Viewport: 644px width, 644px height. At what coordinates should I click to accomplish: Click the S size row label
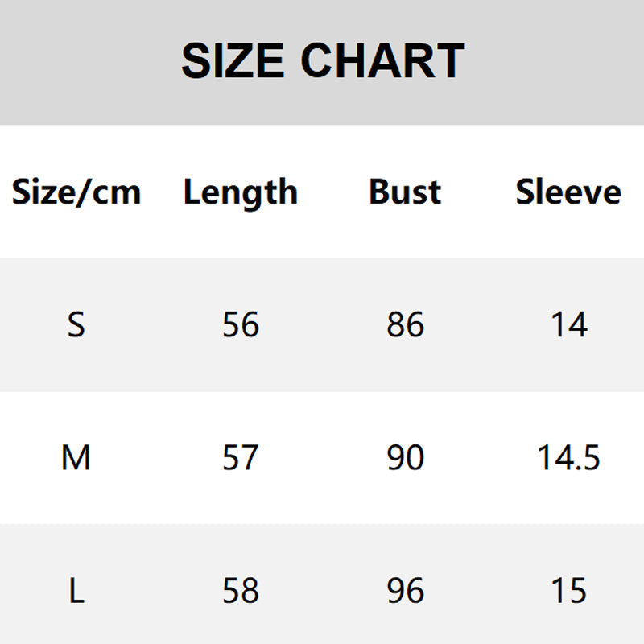point(76,325)
